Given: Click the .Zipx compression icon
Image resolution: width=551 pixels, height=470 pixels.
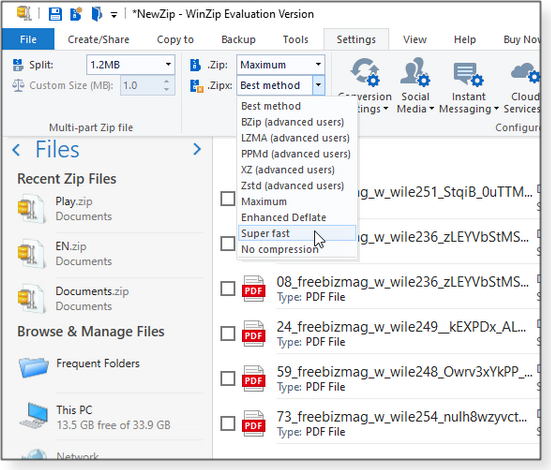Looking at the screenshot, I should [x=196, y=86].
